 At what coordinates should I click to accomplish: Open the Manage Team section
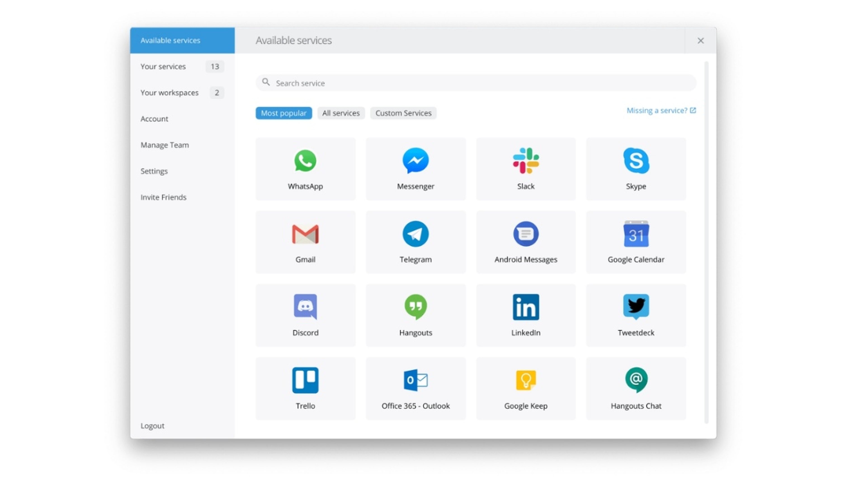tap(182, 145)
